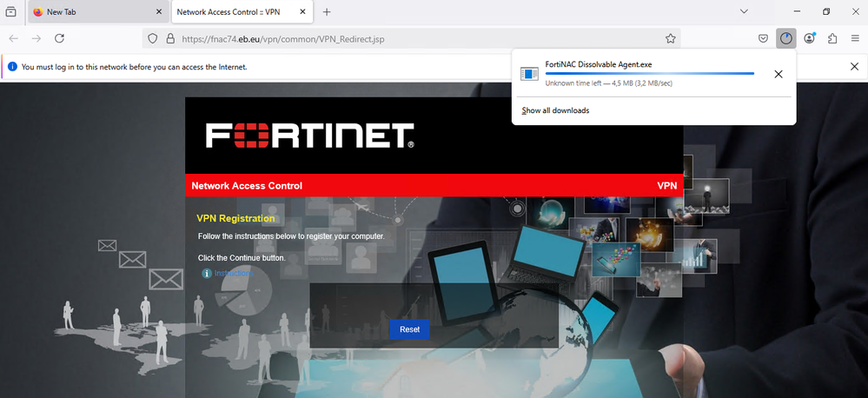Viewport: 868px width, 398px height.
Task: Select the Network Access Control VPN tab
Action: click(242, 11)
